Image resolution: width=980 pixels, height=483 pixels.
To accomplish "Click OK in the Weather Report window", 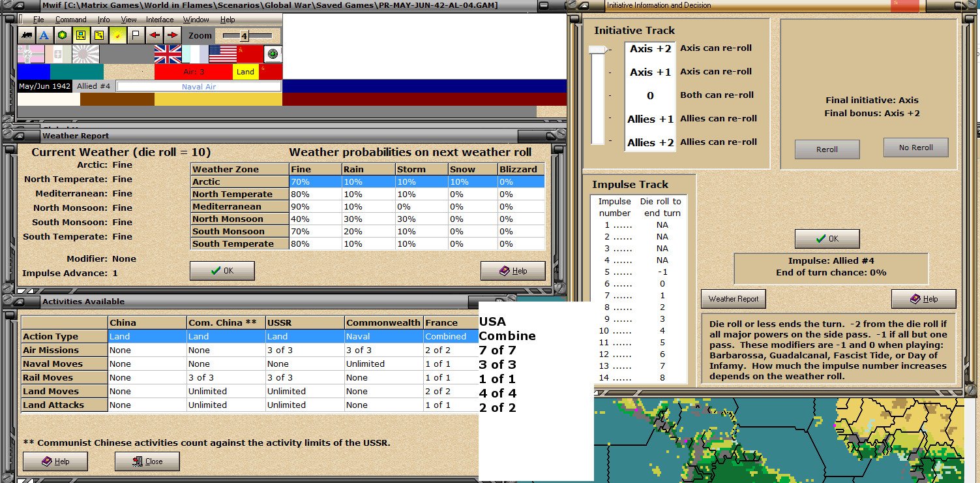I will pyautogui.click(x=222, y=271).
